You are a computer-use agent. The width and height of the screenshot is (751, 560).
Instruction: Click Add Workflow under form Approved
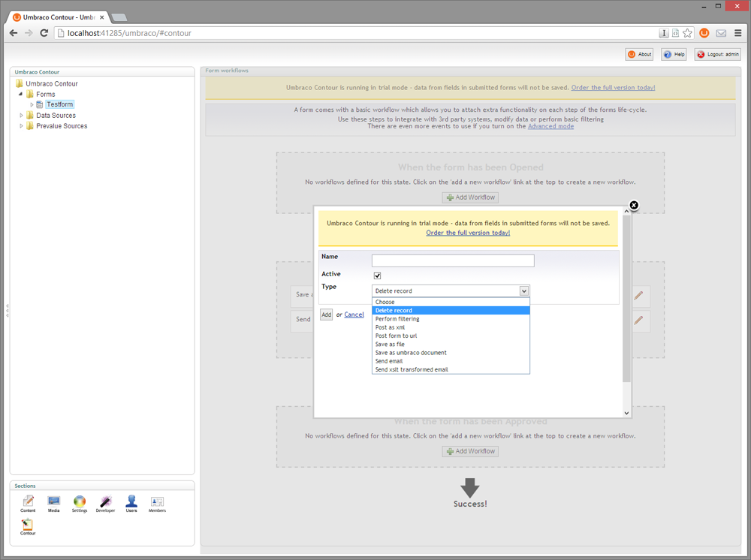pyautogui.click(x=470, y=451)
